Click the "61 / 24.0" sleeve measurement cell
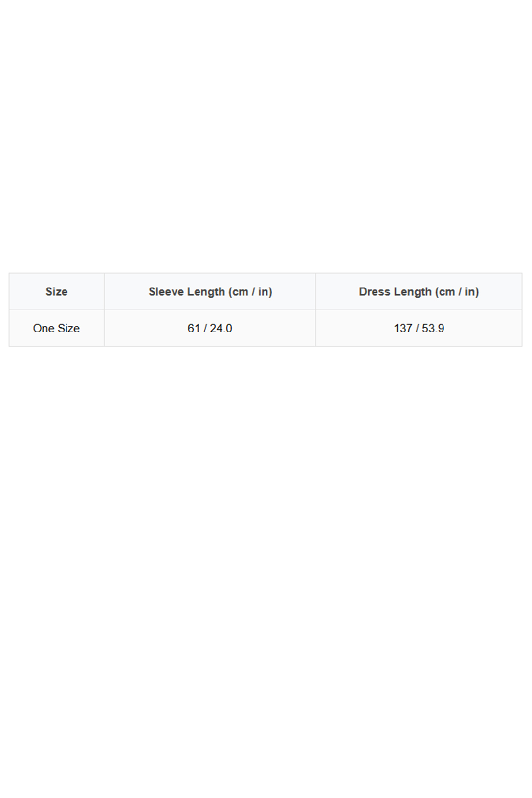This screenshot has width=532, height=798. tap(210, 328)
